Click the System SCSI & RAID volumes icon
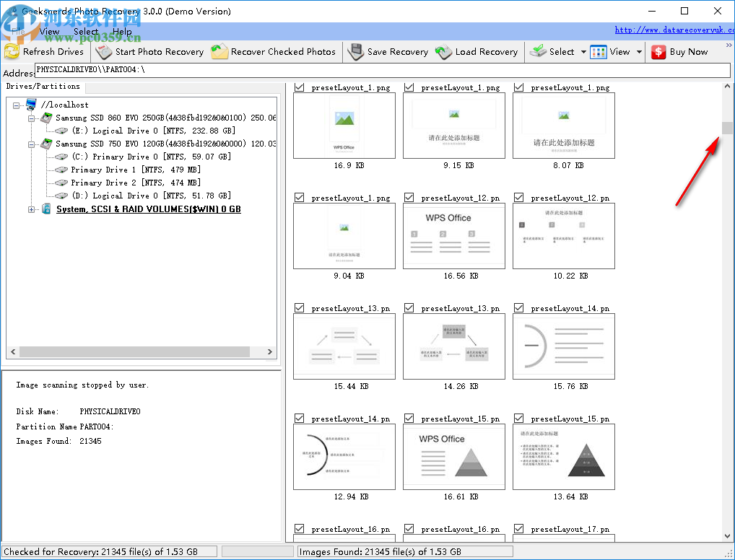 click(x=46, y=209)
